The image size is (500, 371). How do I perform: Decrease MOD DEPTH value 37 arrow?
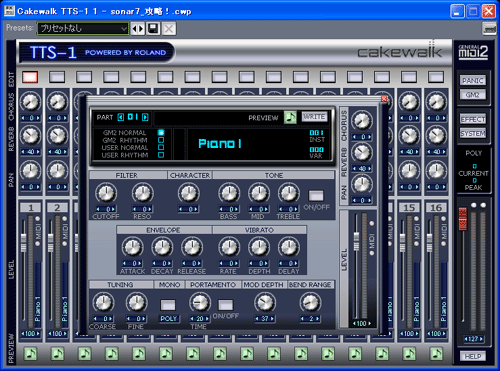click(257, 319)
